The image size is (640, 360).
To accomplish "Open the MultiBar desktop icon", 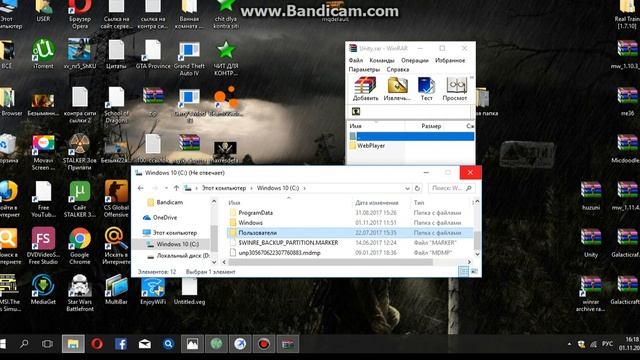I will (116, 289).
